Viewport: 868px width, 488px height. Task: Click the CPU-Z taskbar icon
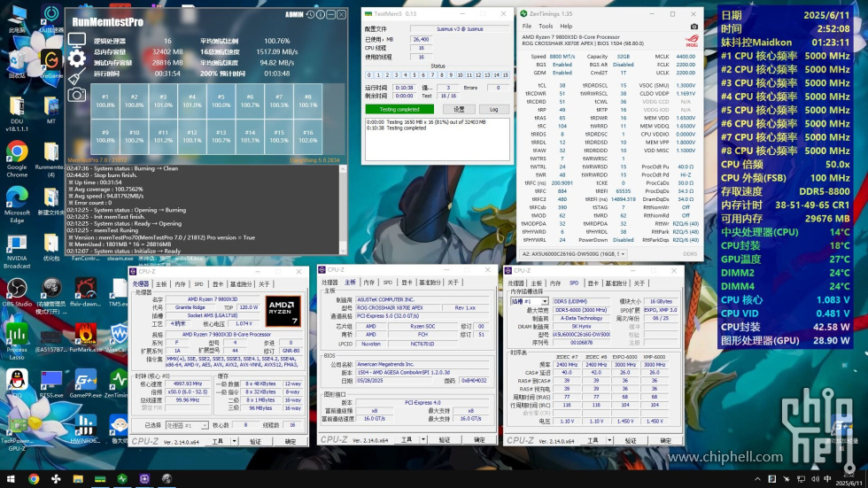[144, 478]
